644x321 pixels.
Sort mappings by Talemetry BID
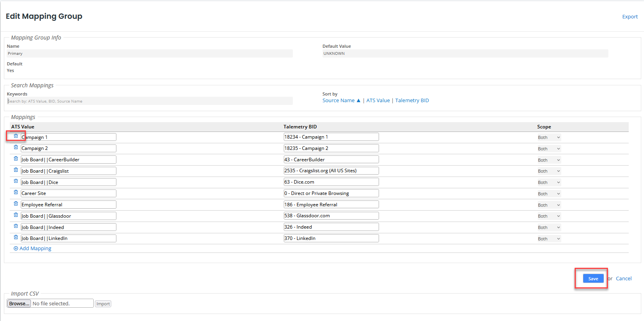(412, 101)
